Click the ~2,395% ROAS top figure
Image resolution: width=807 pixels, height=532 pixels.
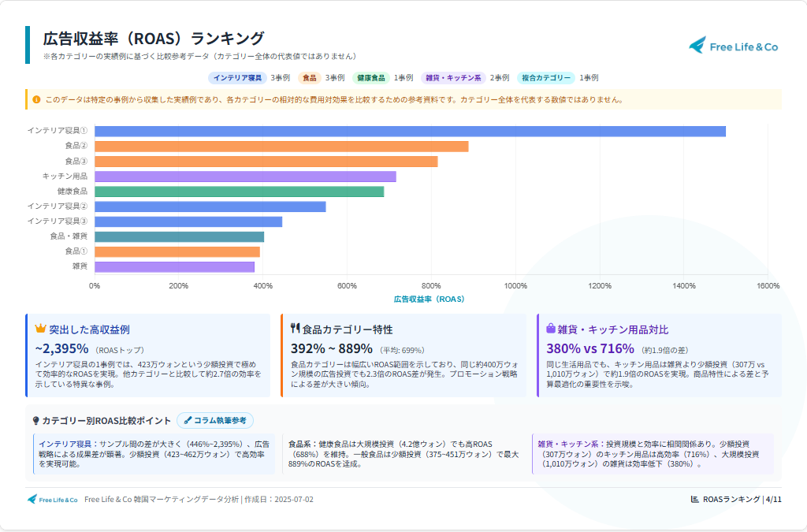61,348
